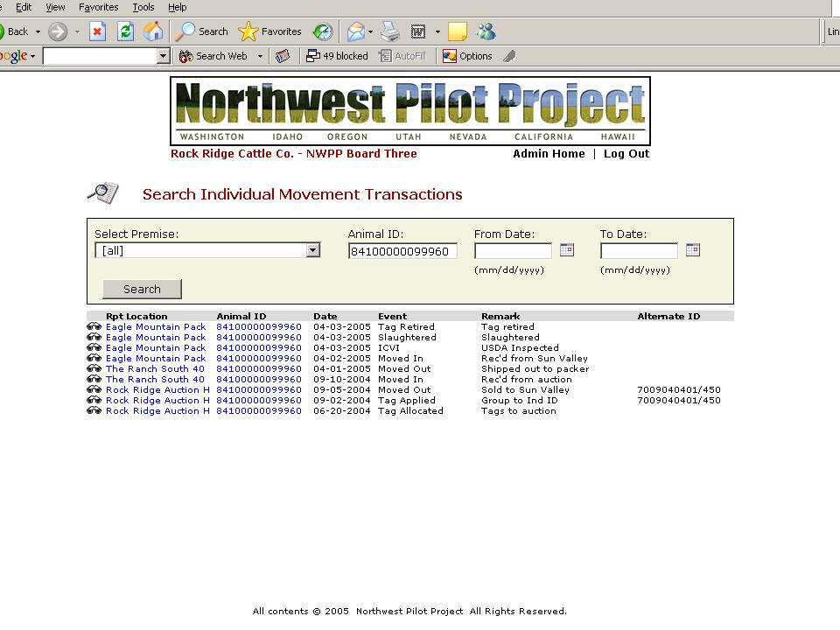Open the History icon in toolbar
840x630 pixels.
pyautogui.click(x=323, y=31)
